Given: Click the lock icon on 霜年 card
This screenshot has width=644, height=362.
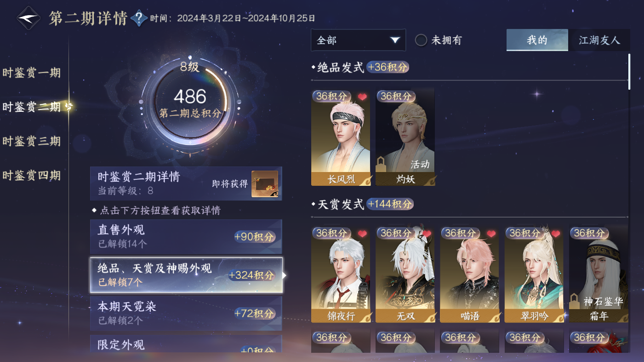Looking at the screenshot, I should point(574,301).
